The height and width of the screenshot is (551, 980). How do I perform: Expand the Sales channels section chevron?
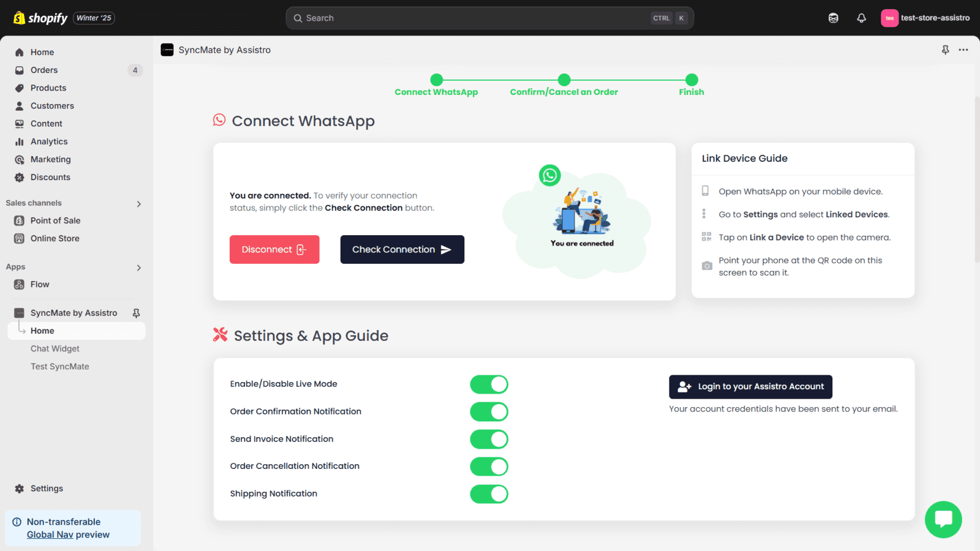(x=139, y=204)
